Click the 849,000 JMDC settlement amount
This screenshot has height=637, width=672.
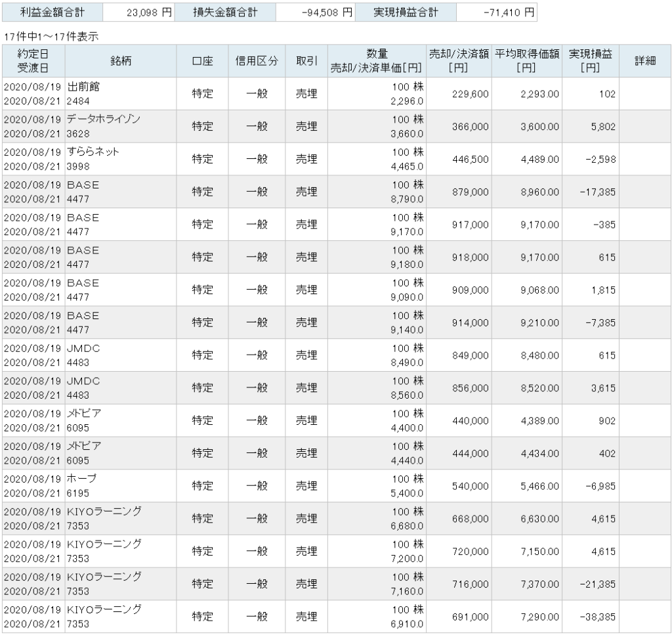(470, 355)
